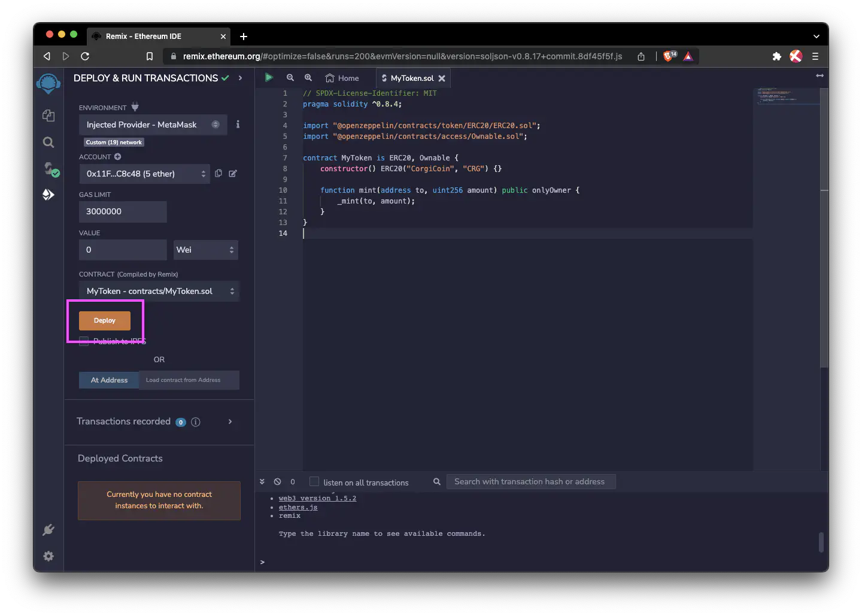Click the environment plug icon
This screenshot has width=862, height=616.
pos(135,107)
